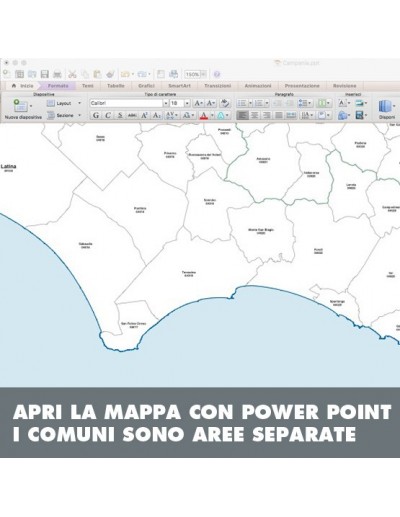
Task: Insert a picture from Inserisci group
Action: pyautogui.click(x=359, y=103)
